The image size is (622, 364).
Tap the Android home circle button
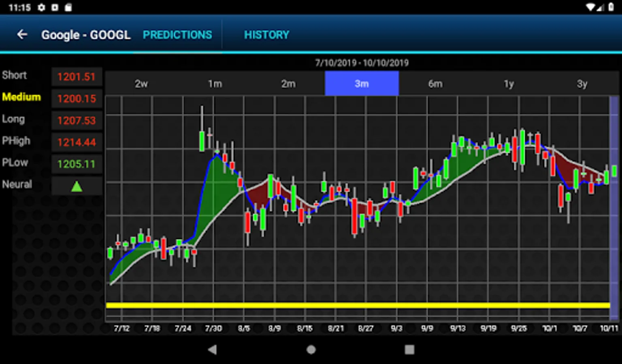[x=311, y=349]
